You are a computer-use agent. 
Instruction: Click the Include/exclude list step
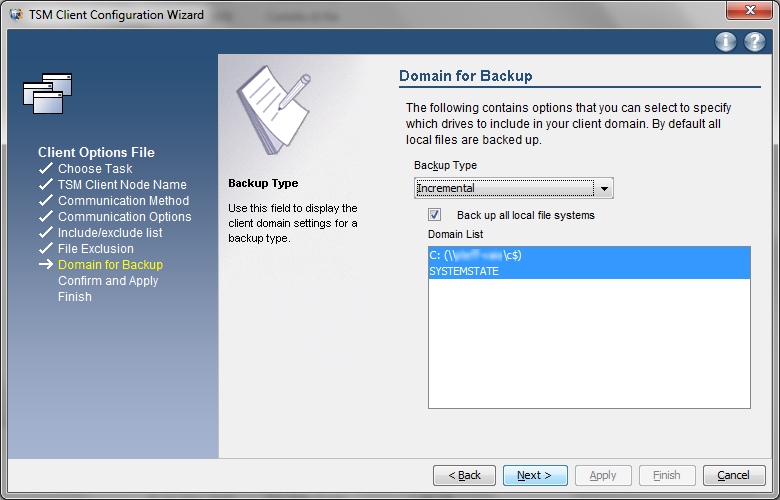[110, 232]
